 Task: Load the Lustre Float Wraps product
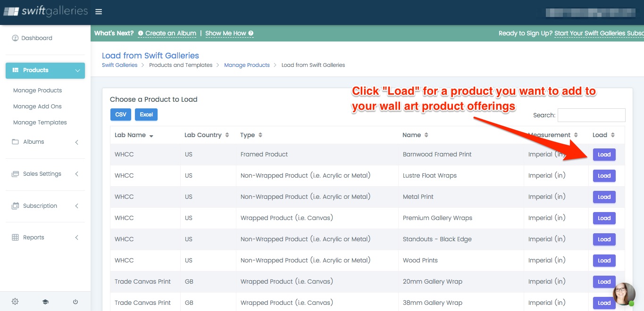pyautogui.click(x=604, y=176)
